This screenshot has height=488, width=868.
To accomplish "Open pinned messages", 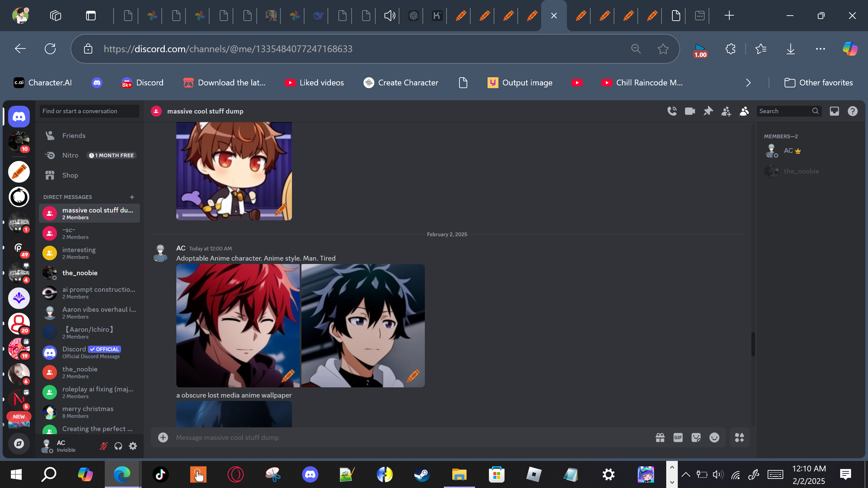I will click(708, 111).
